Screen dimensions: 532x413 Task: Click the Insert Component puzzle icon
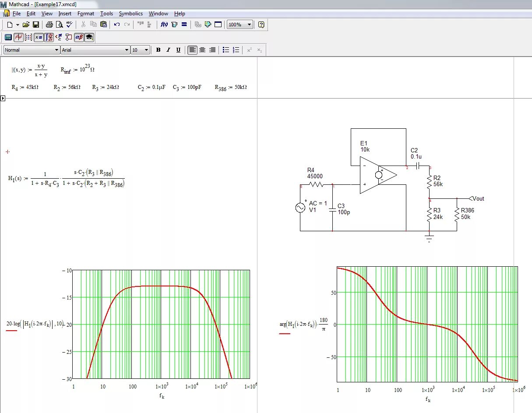coord(208,25)
